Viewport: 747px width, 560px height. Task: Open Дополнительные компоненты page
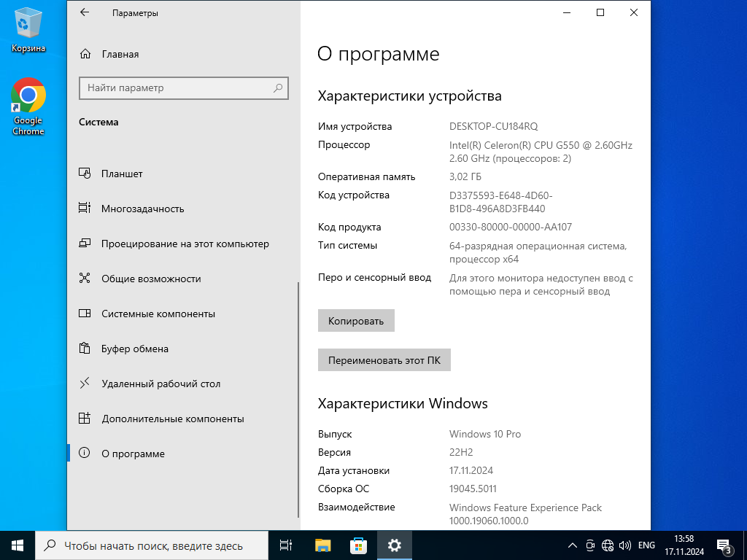pos(183,419)
